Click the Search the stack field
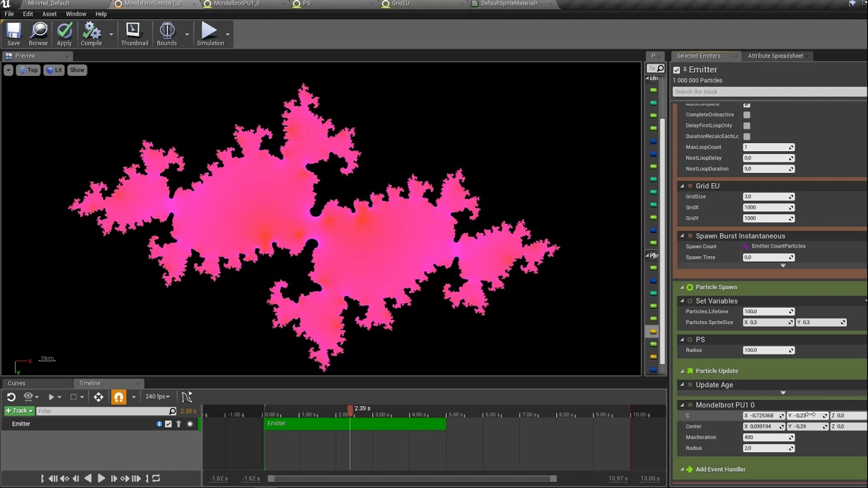The image size is (868, 488). point(770,91)
